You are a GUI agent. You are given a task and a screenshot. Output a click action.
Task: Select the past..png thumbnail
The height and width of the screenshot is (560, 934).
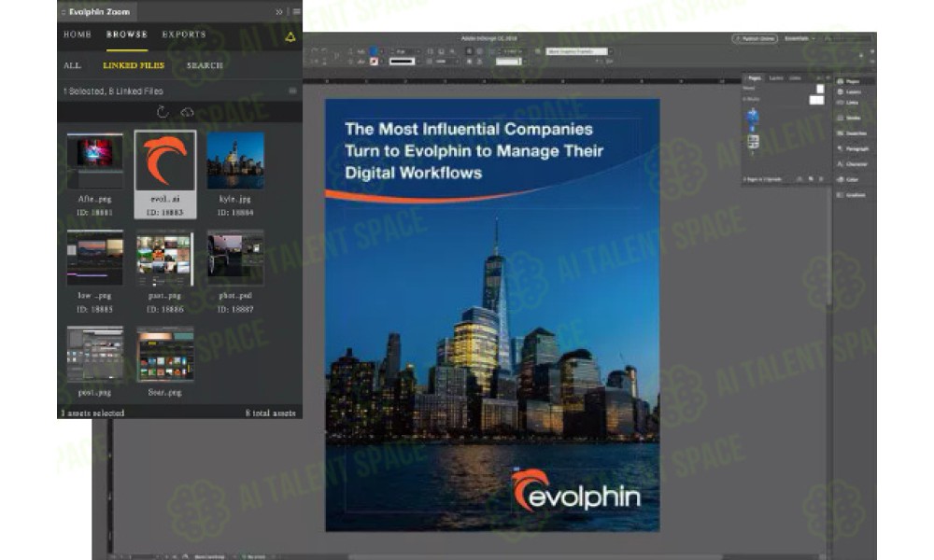pos(165,258)
